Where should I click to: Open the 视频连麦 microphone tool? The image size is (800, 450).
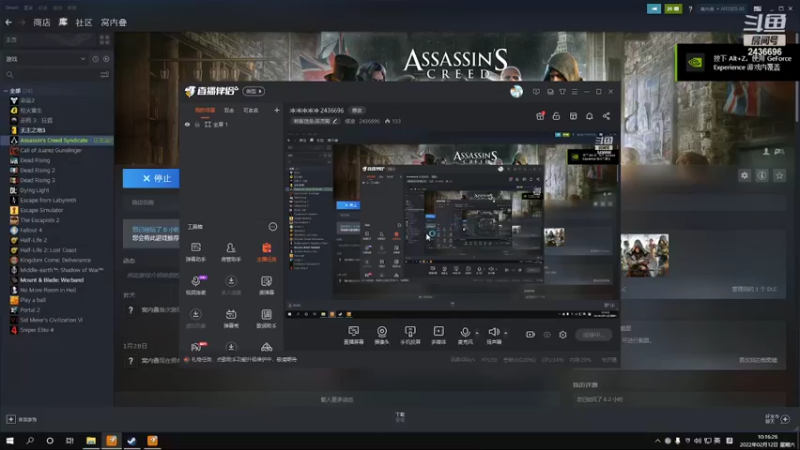tap(195, 285)
